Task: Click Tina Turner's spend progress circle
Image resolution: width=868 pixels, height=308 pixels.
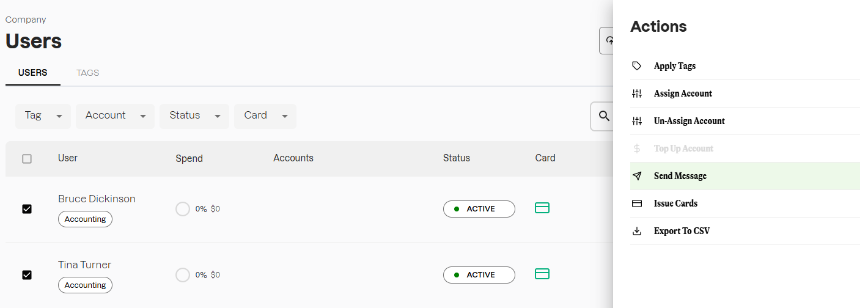Action: point(183,275)
